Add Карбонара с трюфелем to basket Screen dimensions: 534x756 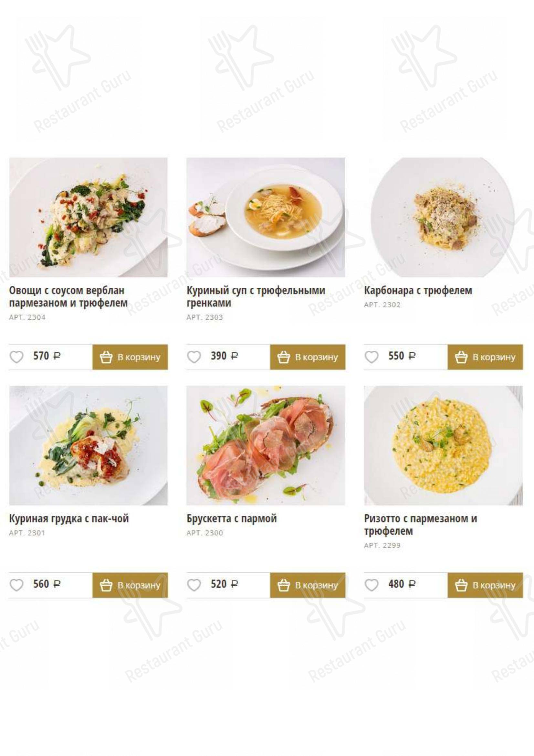point(485,357)
